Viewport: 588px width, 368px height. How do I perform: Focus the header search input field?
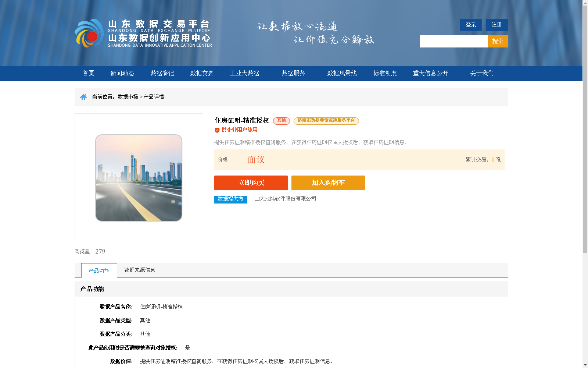tap(453, 41)
